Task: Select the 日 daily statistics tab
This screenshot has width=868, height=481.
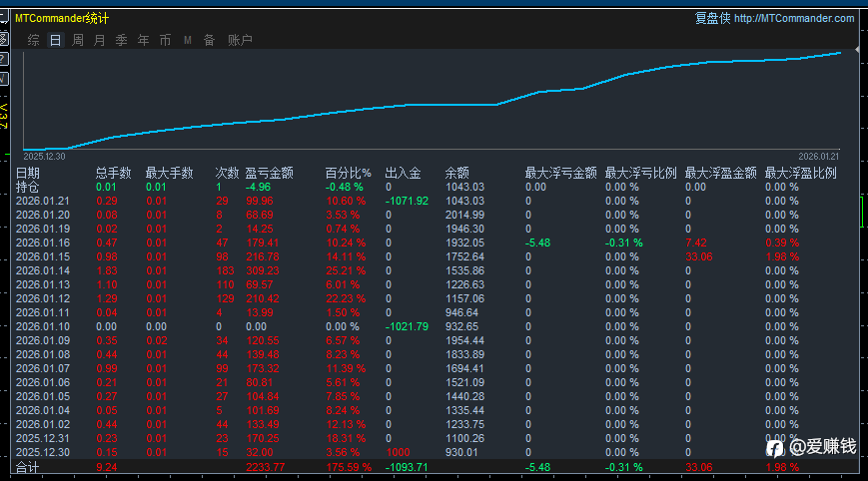Action: 55,40
